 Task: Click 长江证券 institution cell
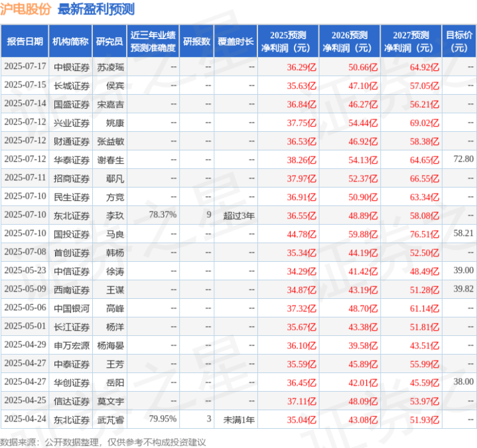click(72, 327)
